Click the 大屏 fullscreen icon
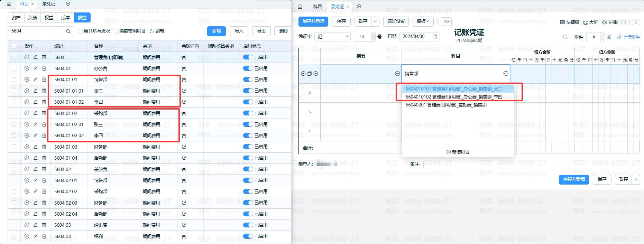Viewport: 644px width, 244px height. pos(586,22)
